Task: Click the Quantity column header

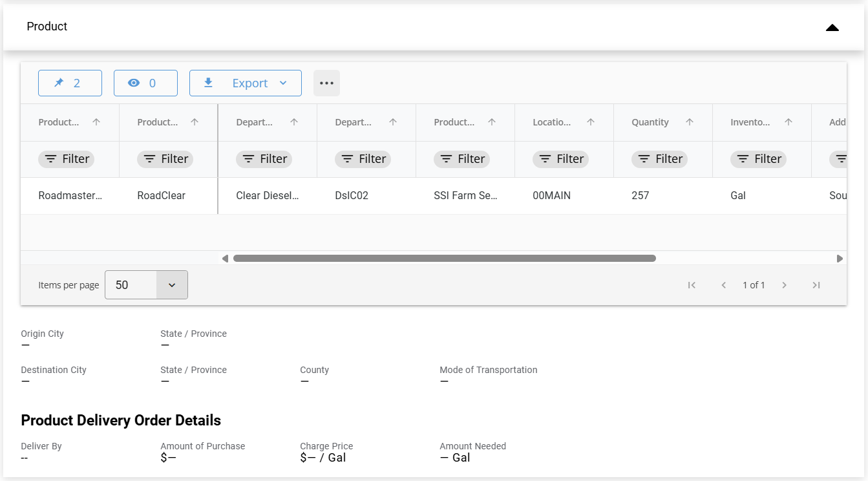Action: (650, 122)
